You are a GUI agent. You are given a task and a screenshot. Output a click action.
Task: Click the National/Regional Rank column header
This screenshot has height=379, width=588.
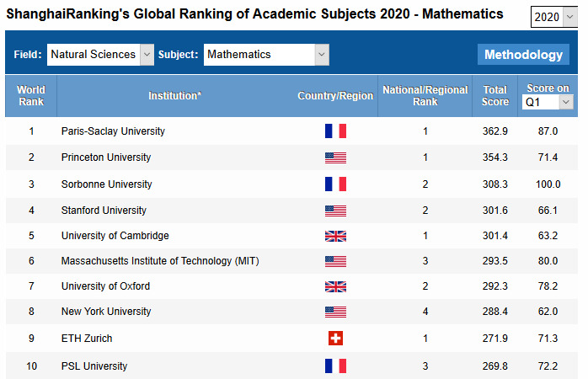tap(425, 96)
